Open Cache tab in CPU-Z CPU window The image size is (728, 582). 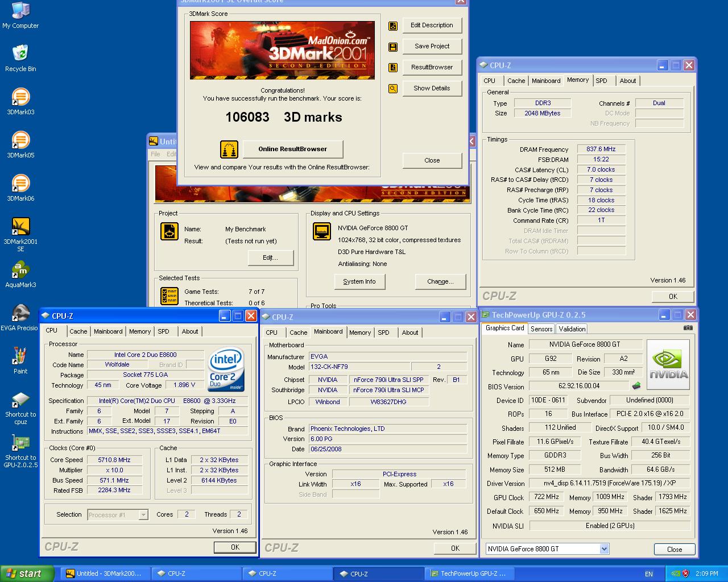click(78, 331)
